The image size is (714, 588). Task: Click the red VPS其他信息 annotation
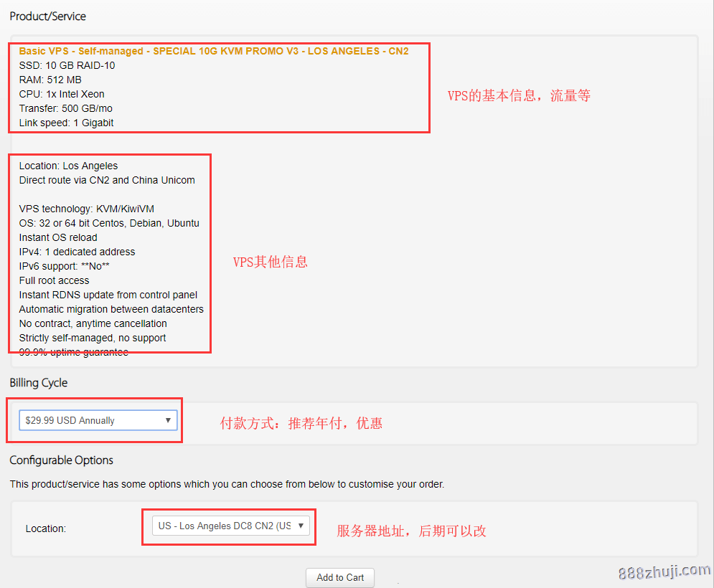pyautogui.click(x=271, y=262)
